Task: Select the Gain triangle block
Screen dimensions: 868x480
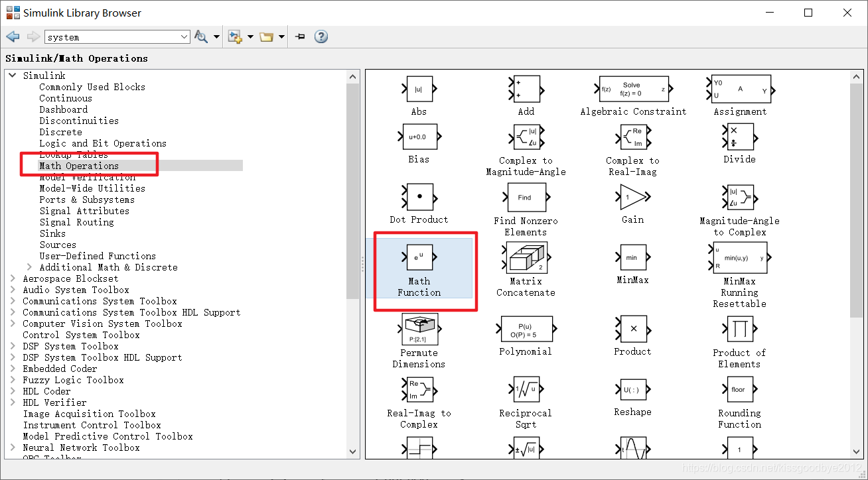Action: (x=633, y=197)
